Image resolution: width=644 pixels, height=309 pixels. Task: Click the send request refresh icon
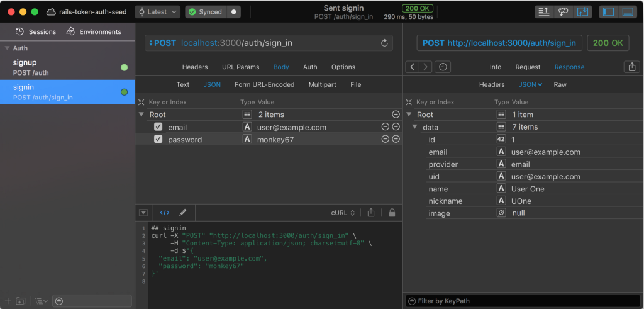click(384, 43)
